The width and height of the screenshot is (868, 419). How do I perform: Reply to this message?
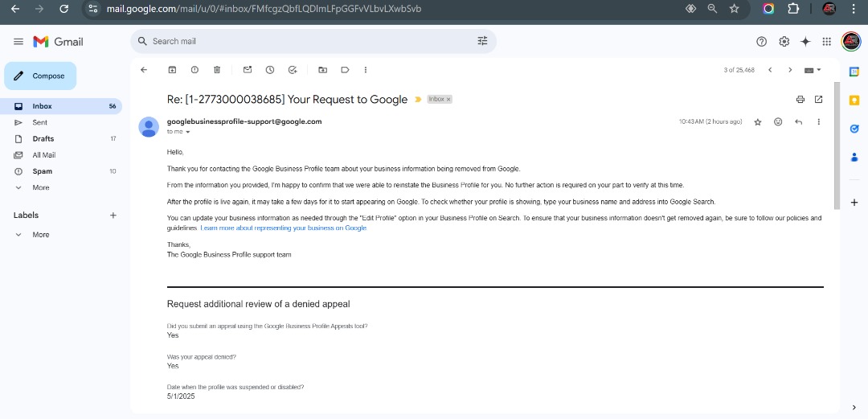798,122
